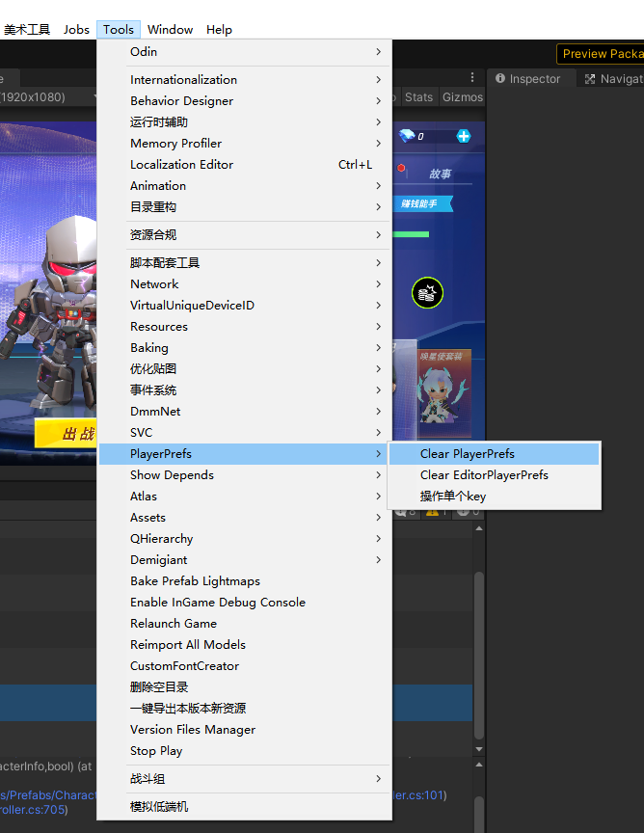Expand QHierarchy submenu
644x833 pixels.
245,539
